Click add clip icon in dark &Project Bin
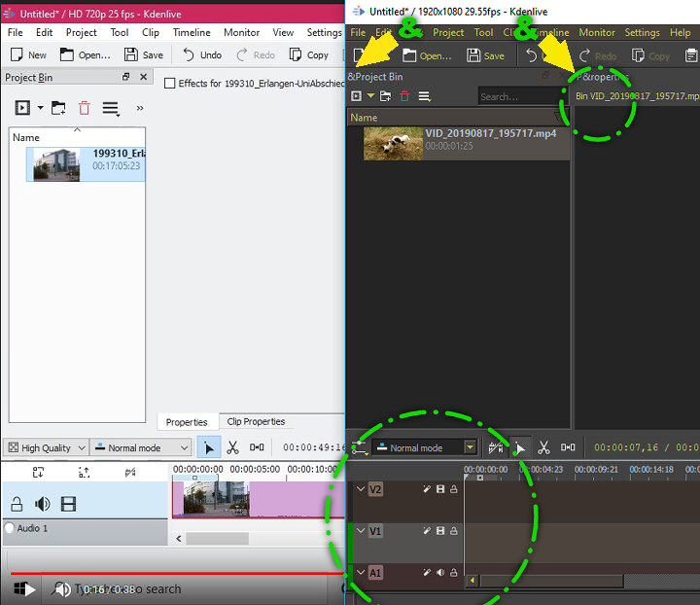Image resolution: width=700 pixels, height=605 pixels. [x=356, y=96]
